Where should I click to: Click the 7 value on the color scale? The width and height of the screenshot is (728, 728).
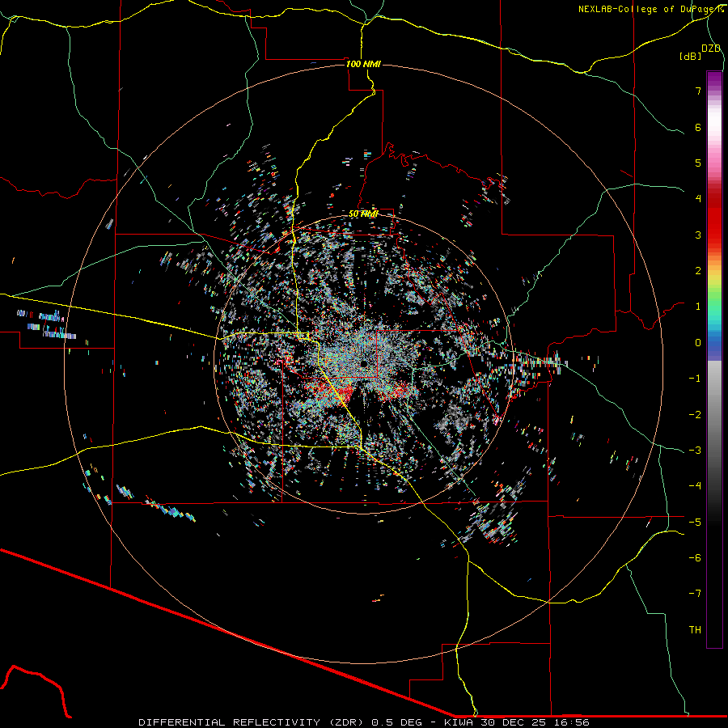click(698, 91)
